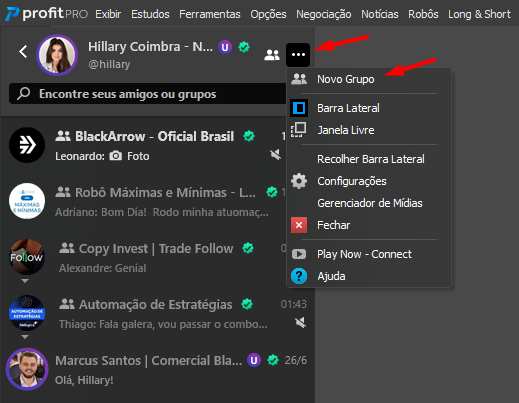519x403 pixels.
Task: Click the @hillary username text
Action: tap(109, 64)
